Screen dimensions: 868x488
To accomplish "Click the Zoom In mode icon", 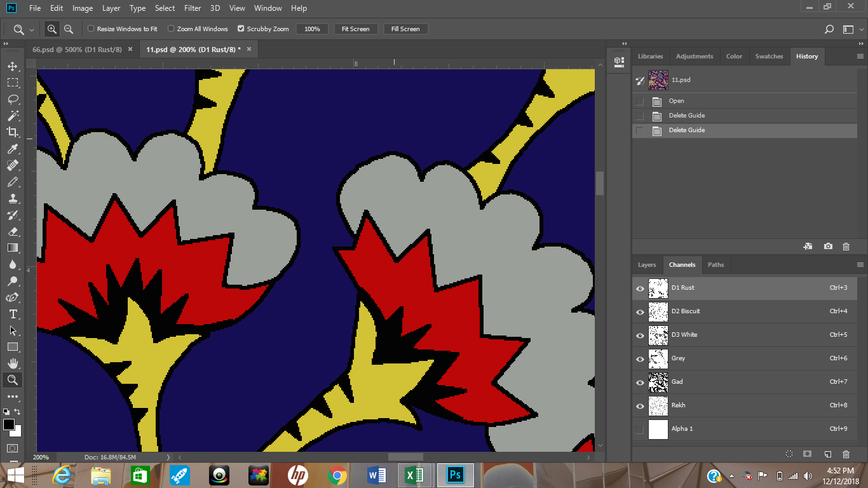I will 52,29.
